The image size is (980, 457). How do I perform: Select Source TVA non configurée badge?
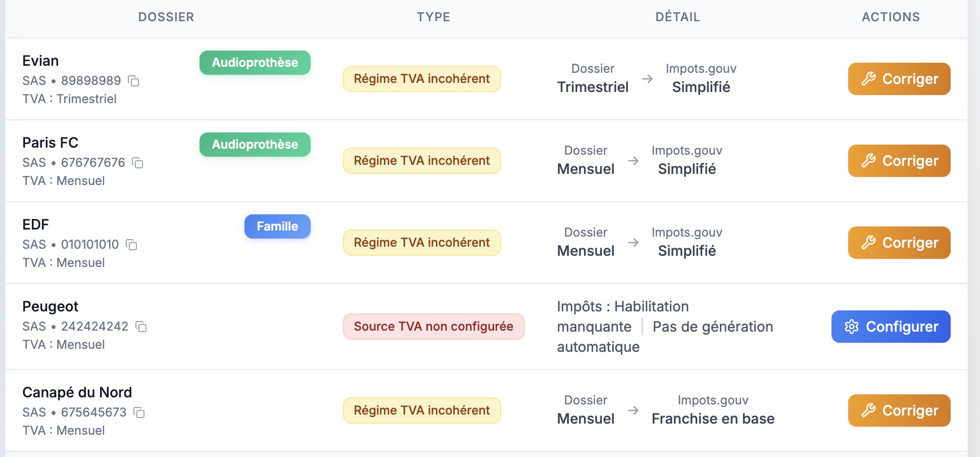tap(433, 327)
